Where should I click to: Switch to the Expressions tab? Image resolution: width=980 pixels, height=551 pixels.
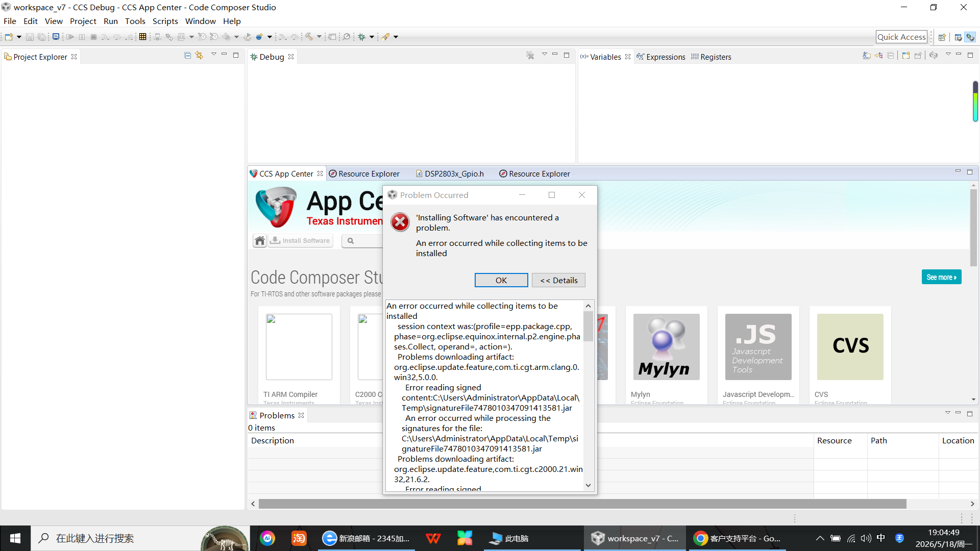660,57
